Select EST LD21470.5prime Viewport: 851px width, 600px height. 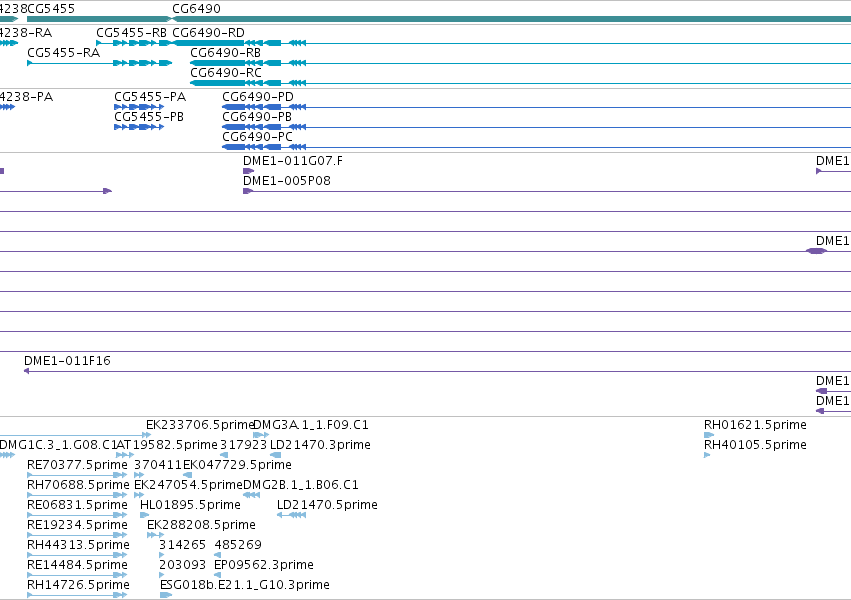(291, 515)
